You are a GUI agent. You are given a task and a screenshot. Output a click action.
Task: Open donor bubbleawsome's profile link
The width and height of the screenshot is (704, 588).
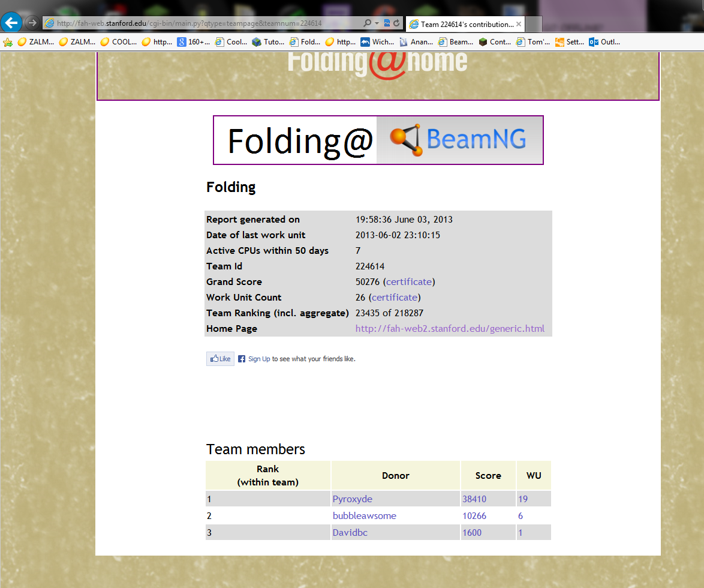(x=365, y=515)
